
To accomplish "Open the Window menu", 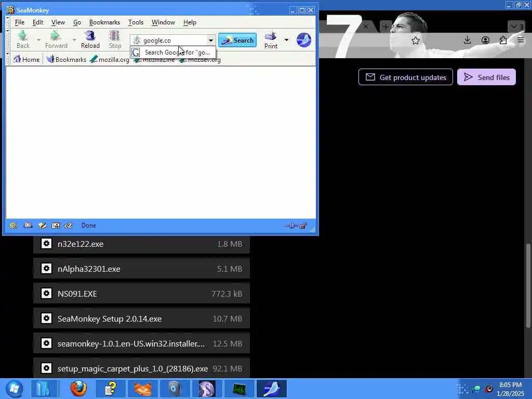I will pos(163,22).
